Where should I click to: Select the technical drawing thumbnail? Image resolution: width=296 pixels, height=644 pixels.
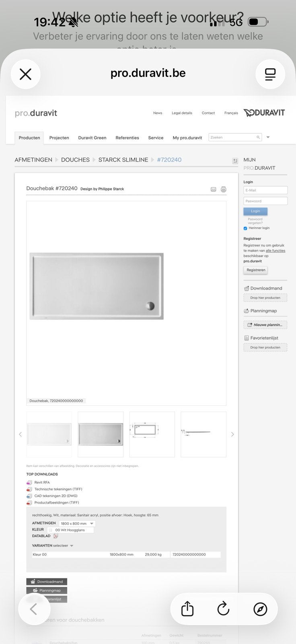(152, 434)
